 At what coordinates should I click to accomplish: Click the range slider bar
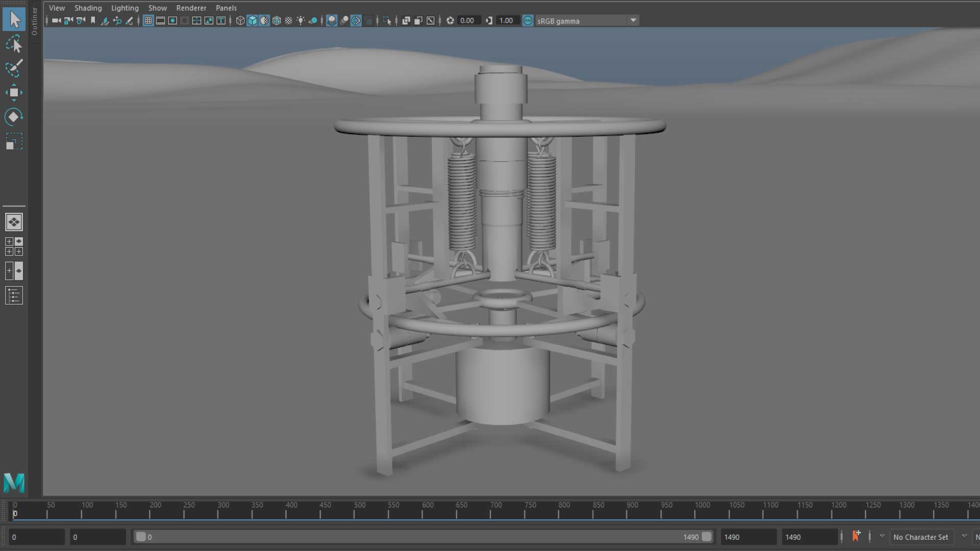point(424,537)
